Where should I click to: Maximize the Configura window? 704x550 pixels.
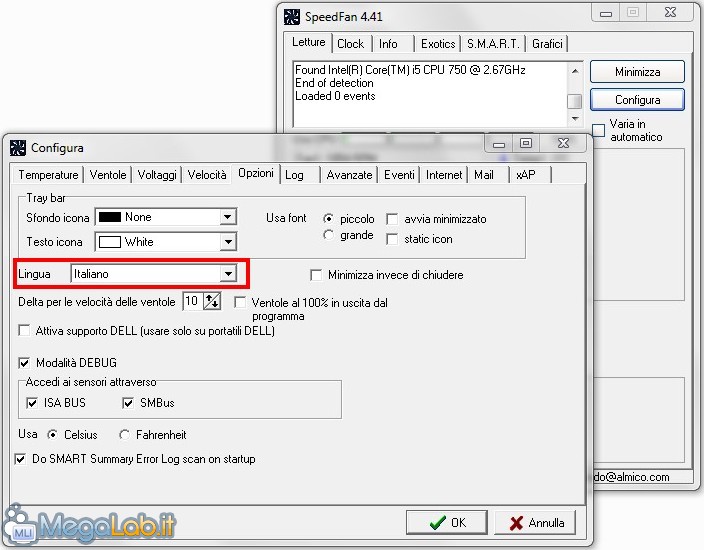point(526,144)
